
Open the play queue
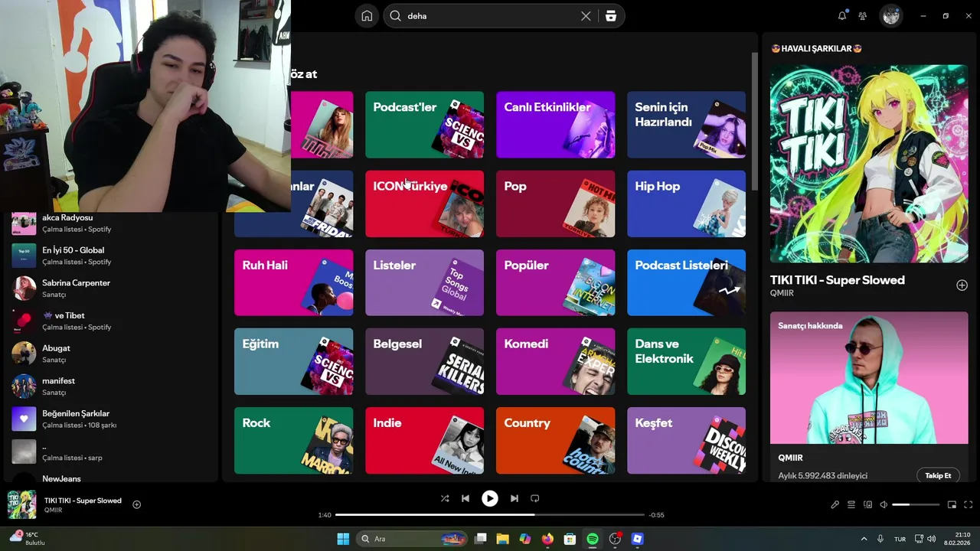pos(851,504)
